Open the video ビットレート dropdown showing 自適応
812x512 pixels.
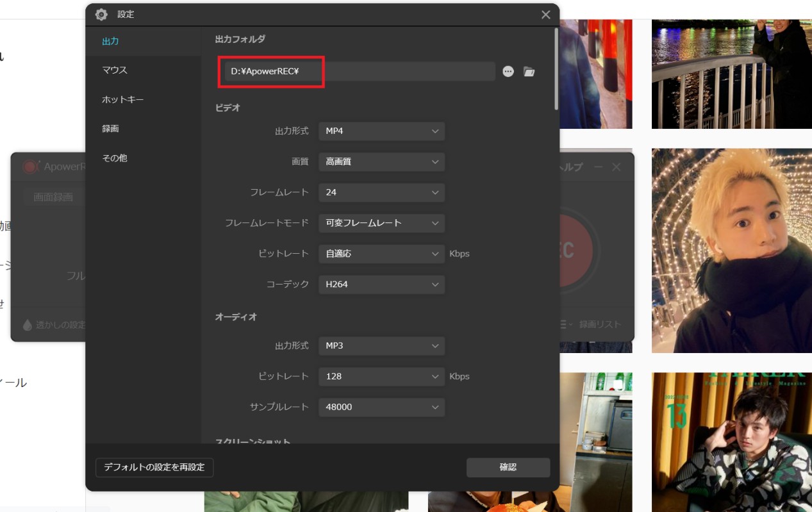(x=381, y=254)
